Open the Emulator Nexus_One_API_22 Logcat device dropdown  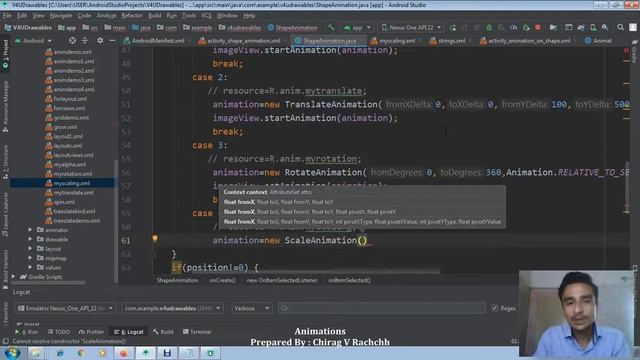click(65, 308)
